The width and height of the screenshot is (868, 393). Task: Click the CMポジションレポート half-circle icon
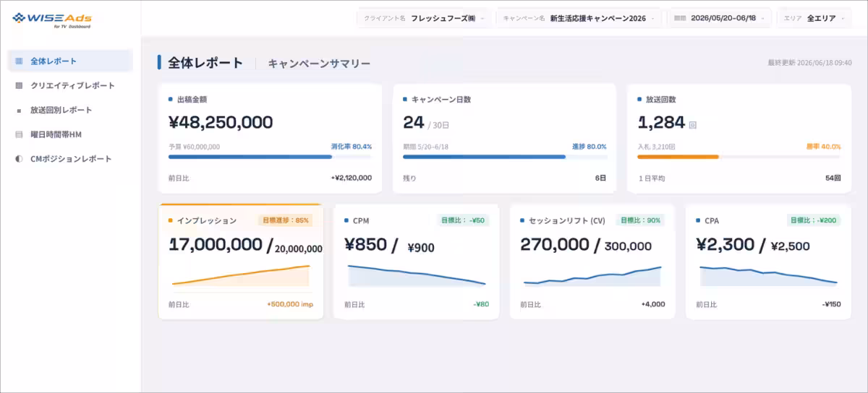click(19, 158)
